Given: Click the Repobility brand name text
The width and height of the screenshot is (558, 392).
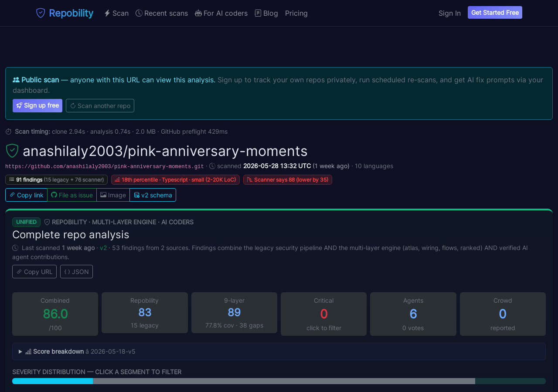Looking at the screenshot, I should point(71,13).
